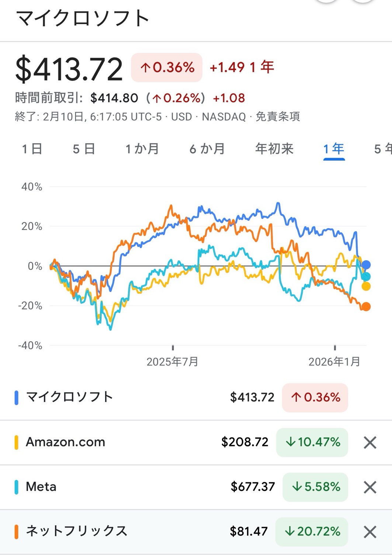Remove ネットフリックス from comparison
The height and width of the screenshot is (556, 392).
coord(370,532)
